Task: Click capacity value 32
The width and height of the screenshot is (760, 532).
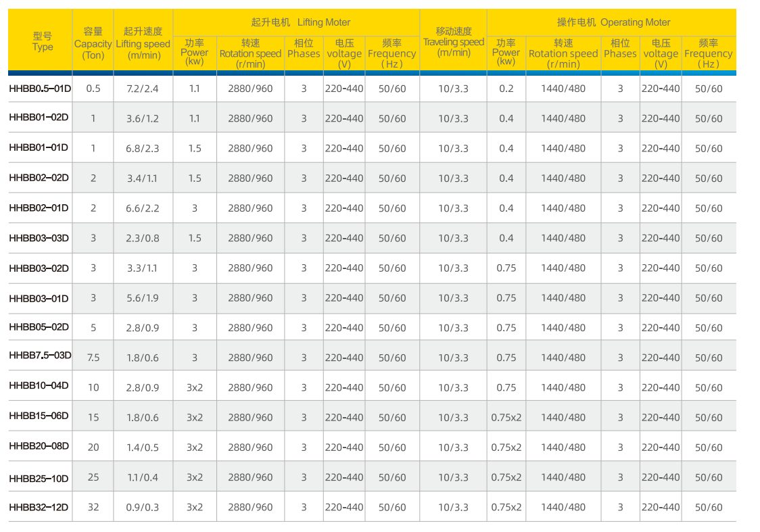Action: (x=93, y=508)
